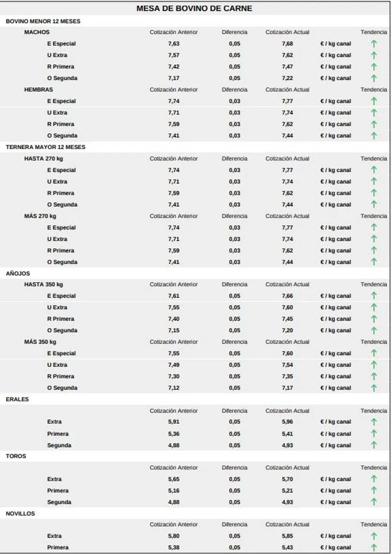This screenshot has width=392, height=554.
Task: Click the trend arrow for Erales Primera
Action: 374,434
